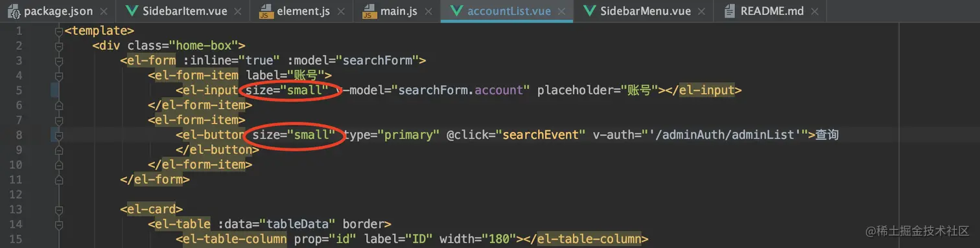
Task: Click the placeholder="账号" attribute
Action: tap(598, 90)
